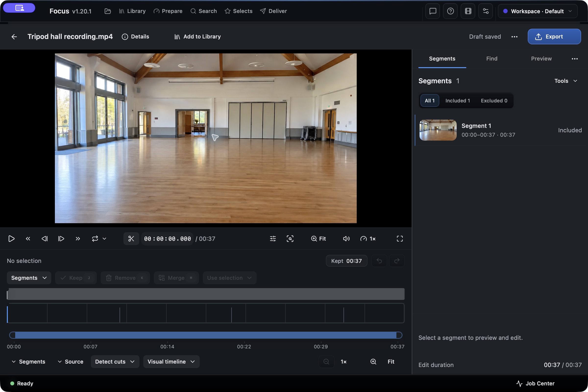Change playback speed 1x
Viewport: 588px width, 392px height.
point(368,239)
